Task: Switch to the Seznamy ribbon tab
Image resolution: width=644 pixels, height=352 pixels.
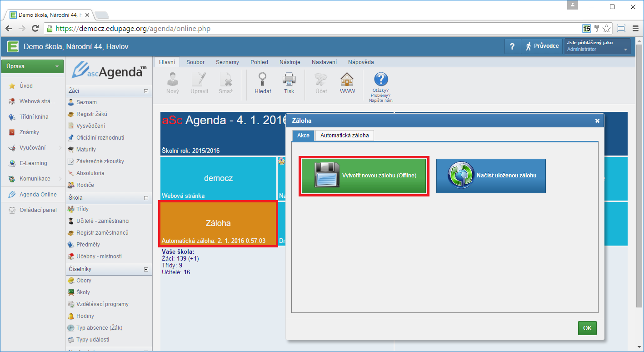Action: click(227, 62)
